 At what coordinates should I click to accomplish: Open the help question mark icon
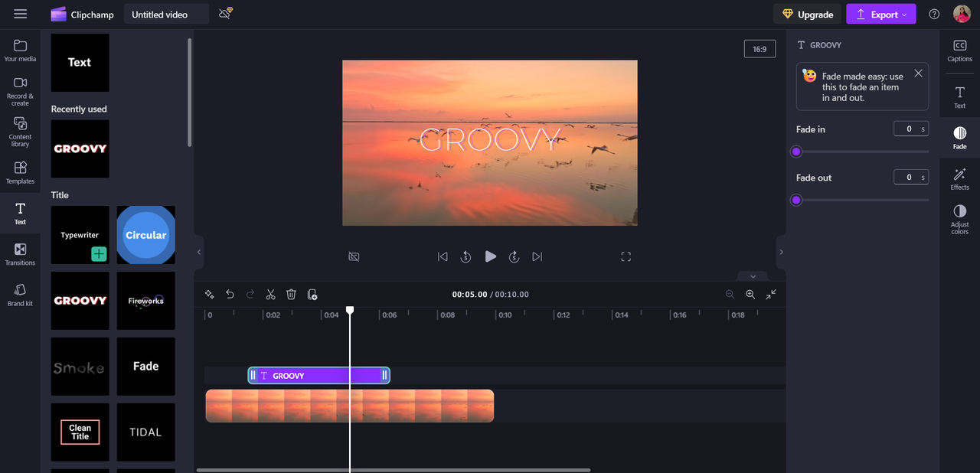tap(934, 15)
